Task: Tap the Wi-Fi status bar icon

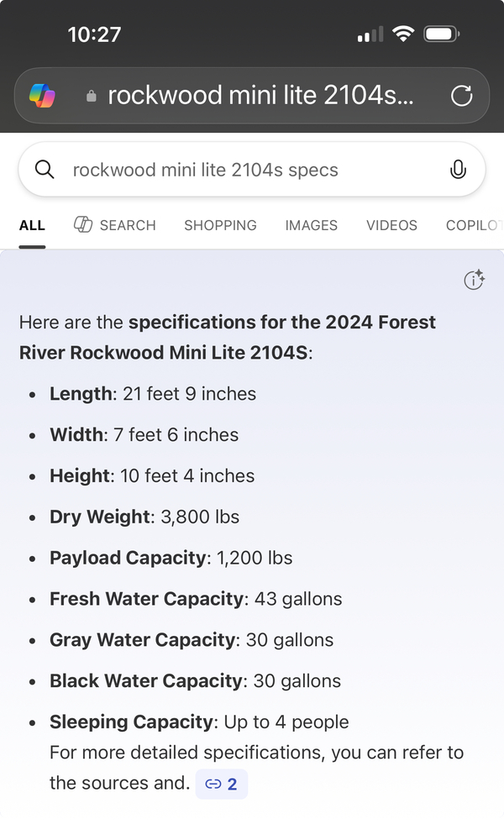Action: tap(403, 34)
